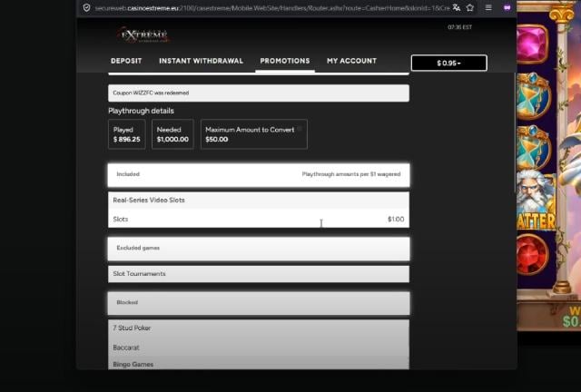581x392 pixels.
Task: Click the Played $896.25 box
Action: tap(127, 134)
